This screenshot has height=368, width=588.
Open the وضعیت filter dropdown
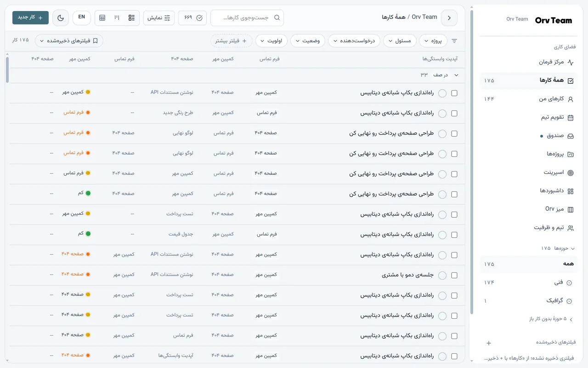[x=308, y=41]
